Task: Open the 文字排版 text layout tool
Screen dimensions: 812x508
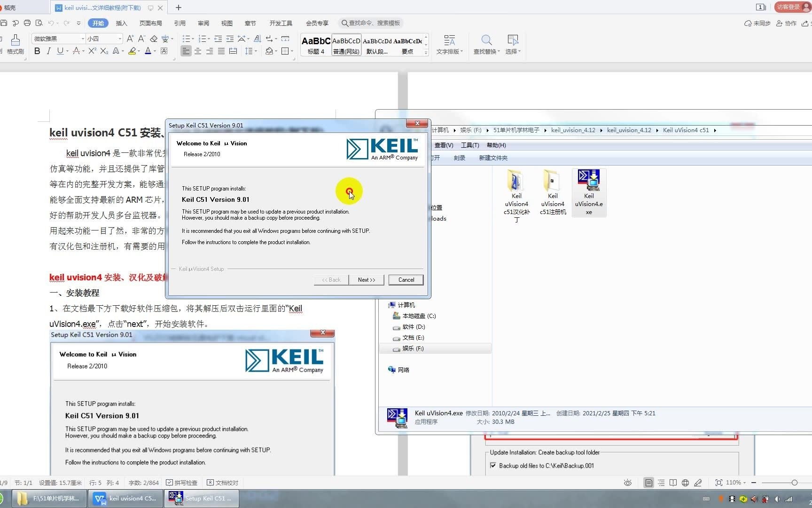Action: point(449,45)
